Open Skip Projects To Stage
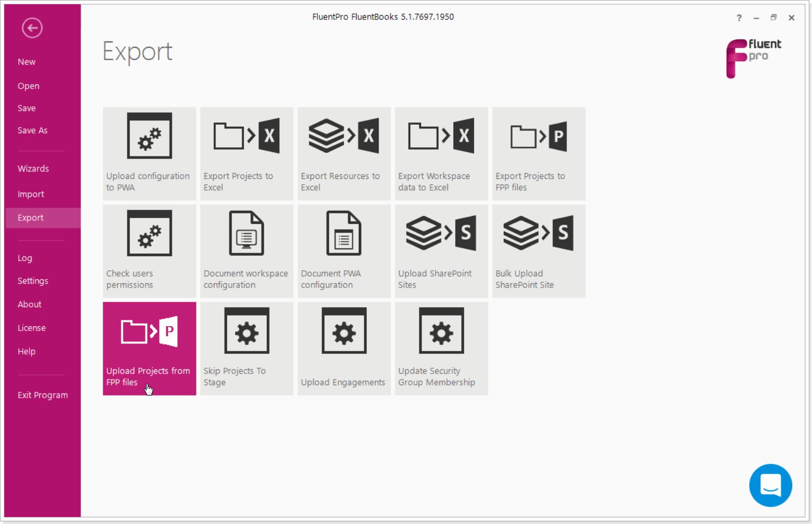The image size is (812, 524). coord(247,348)
